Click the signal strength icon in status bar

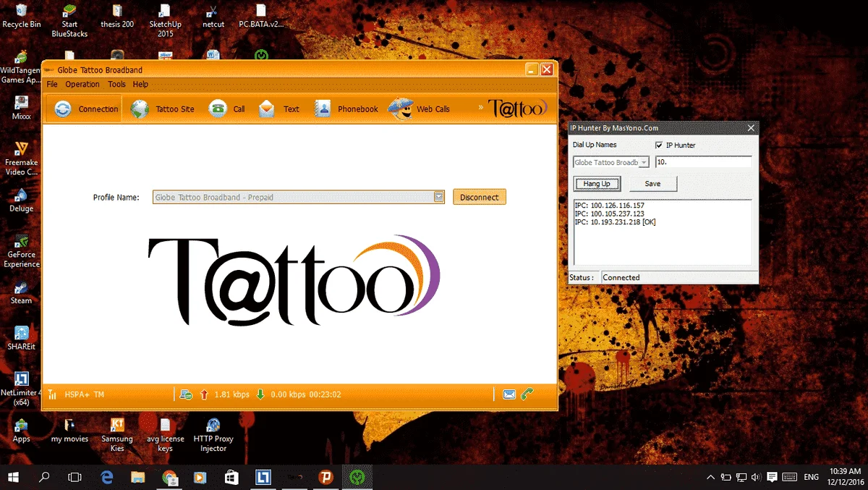pyautogui.click(x=53, y=394)
